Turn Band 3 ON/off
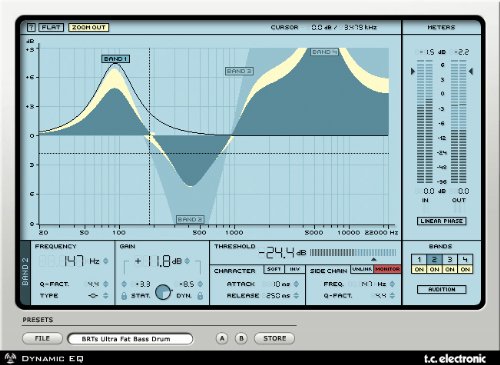 tap(450, 269)
